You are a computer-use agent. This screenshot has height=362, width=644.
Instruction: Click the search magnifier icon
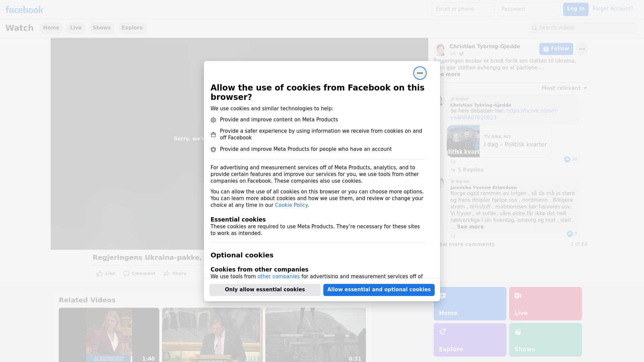point(535,28)
